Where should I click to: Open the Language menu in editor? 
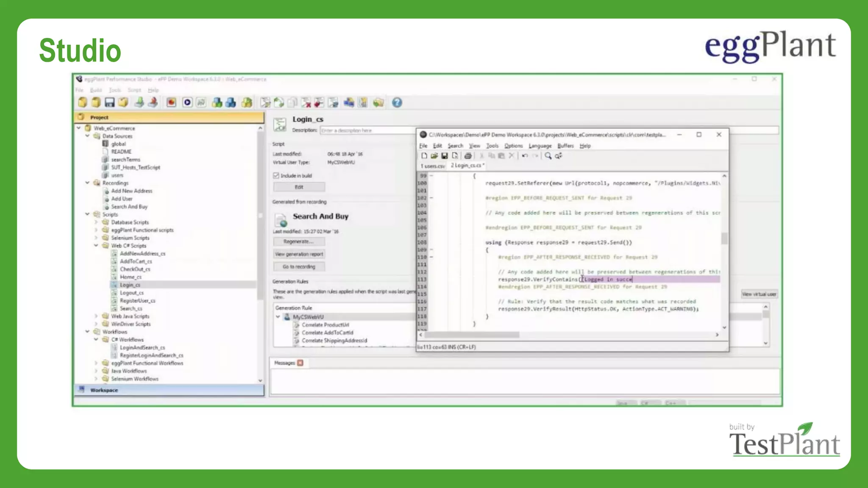click(x=540, y=146)
